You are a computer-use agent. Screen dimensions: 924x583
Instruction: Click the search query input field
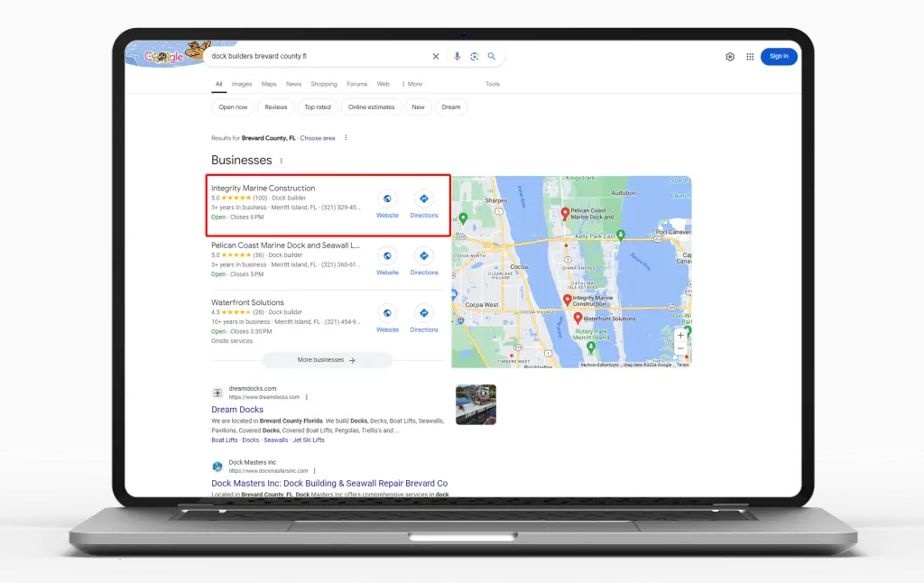pyautogui.click(x=319, y=57)
